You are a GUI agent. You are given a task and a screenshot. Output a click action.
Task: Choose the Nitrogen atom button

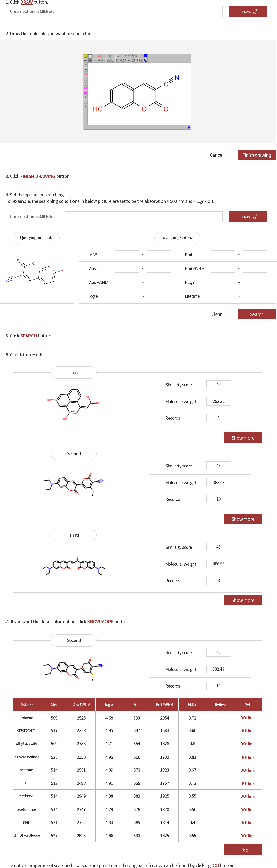(x=85, y=70)
